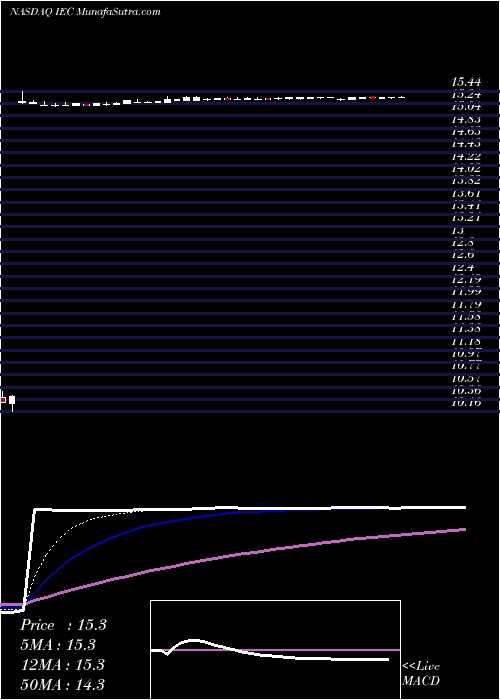500x700 pixels.
Task: Click the 12.4 price axis label
Action: pyautogui.click(x=462, y=268)
